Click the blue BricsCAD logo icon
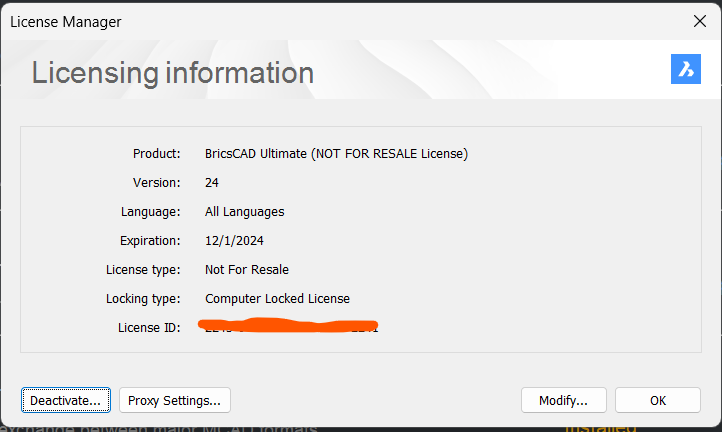 click(x=686, y=69)
